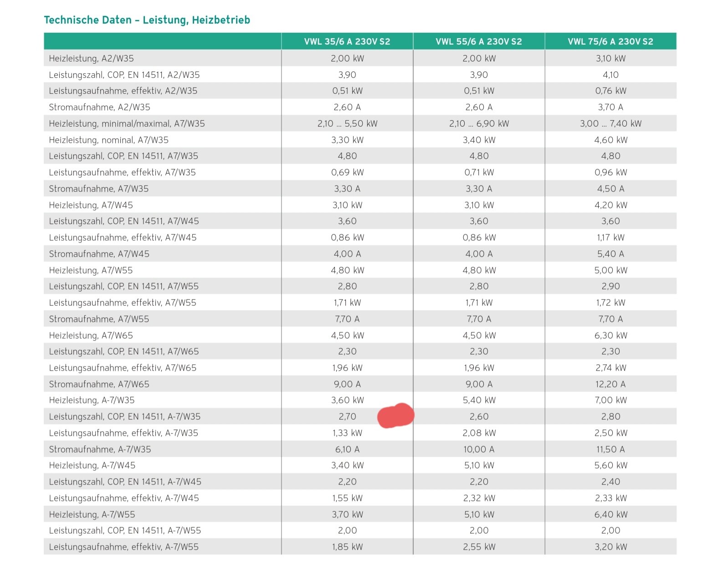
Task: Click the 10,00 A value cell
Action: click(478, 449)
